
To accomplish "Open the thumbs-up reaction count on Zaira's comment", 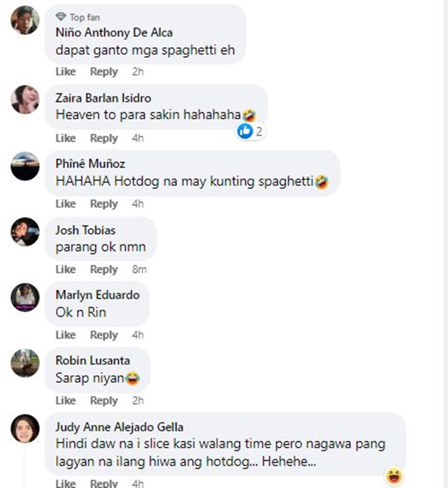I will pyautogui.click(x=250, y=131).
